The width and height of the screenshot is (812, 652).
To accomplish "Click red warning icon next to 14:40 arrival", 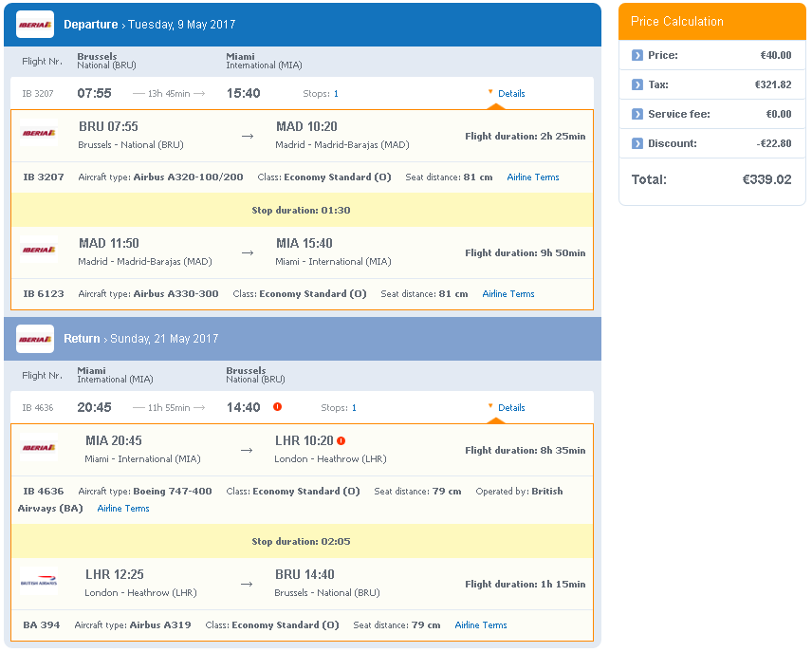I will click(x=278, y=407).
